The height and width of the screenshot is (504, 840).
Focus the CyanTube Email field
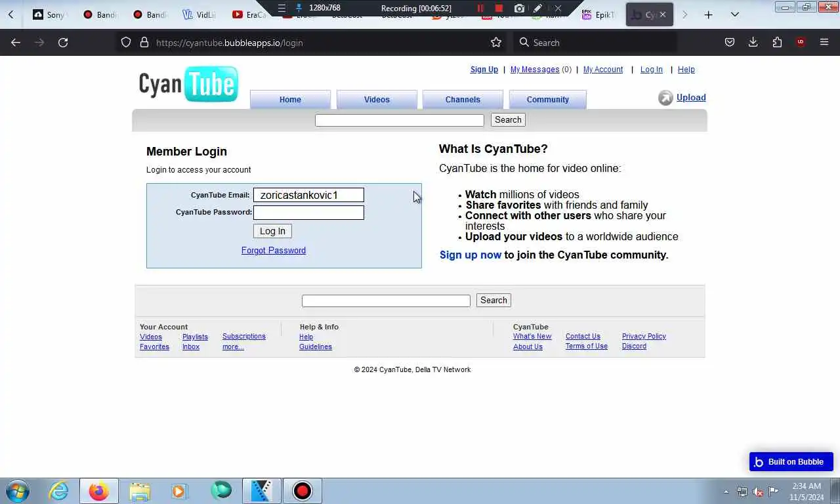(x=308, y=195)
